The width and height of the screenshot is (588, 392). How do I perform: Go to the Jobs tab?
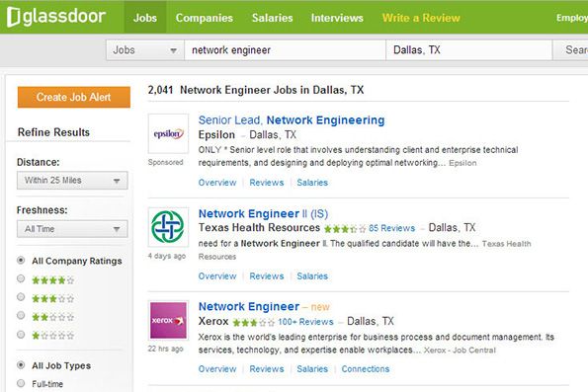click(145, 18)
